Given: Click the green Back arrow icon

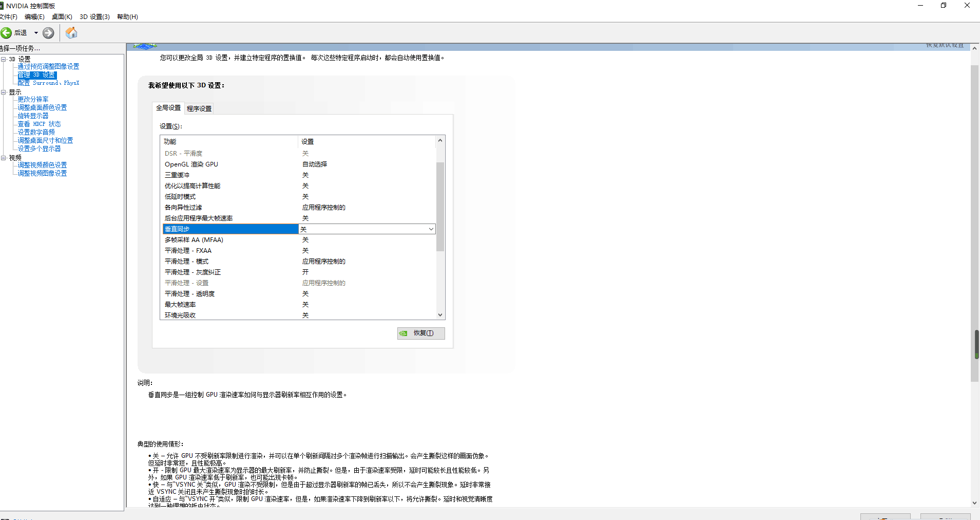Looking at the screenshot, I should click(x=6, y=33).
